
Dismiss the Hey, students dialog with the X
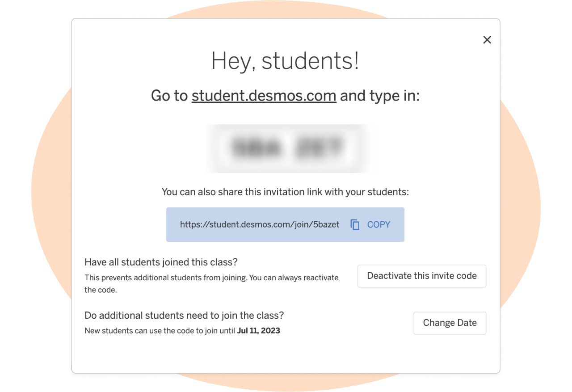point(487,39)
